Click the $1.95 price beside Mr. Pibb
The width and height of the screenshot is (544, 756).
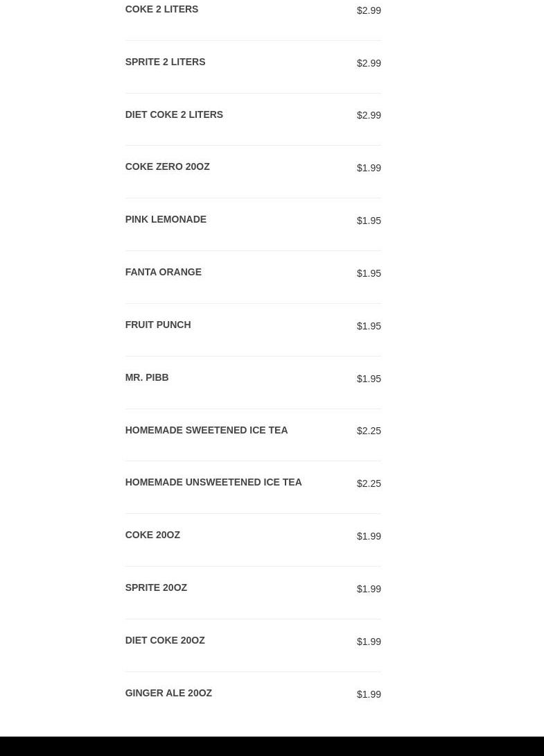369,379
